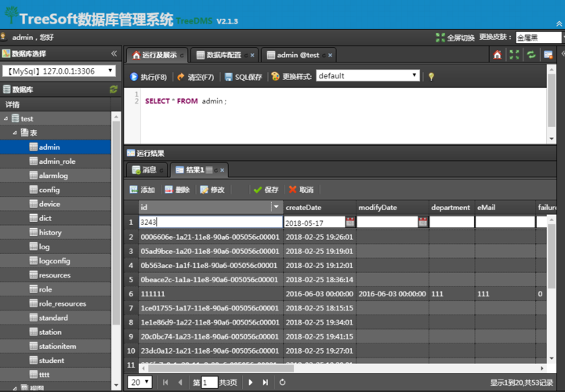Click the page number input box
This screenshot has width=565, height=392.
point(210,383)
